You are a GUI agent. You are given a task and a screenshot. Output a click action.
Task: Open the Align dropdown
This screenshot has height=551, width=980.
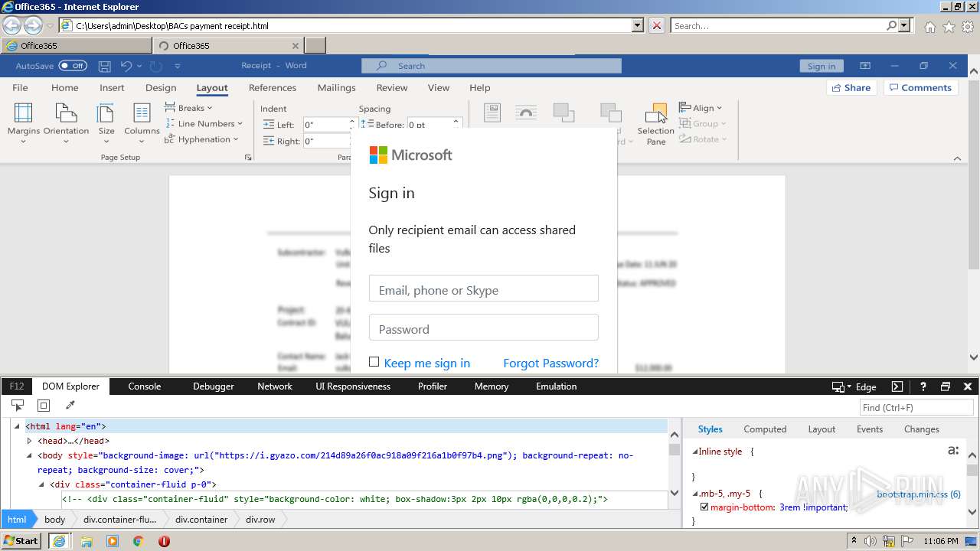(x=701, y=108)
